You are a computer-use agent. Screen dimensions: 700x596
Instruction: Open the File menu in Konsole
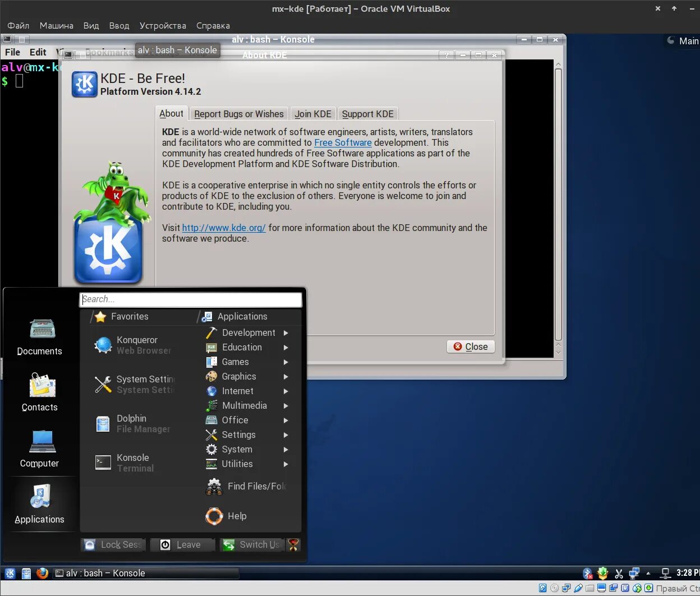(12, 52)
